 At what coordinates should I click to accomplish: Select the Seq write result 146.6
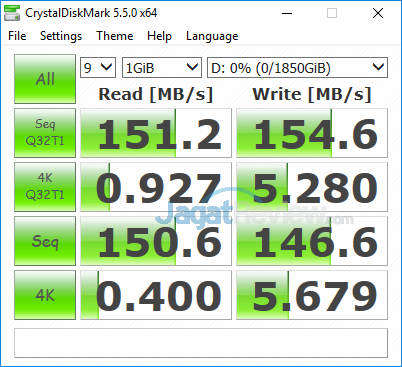[x=312, y=241]
